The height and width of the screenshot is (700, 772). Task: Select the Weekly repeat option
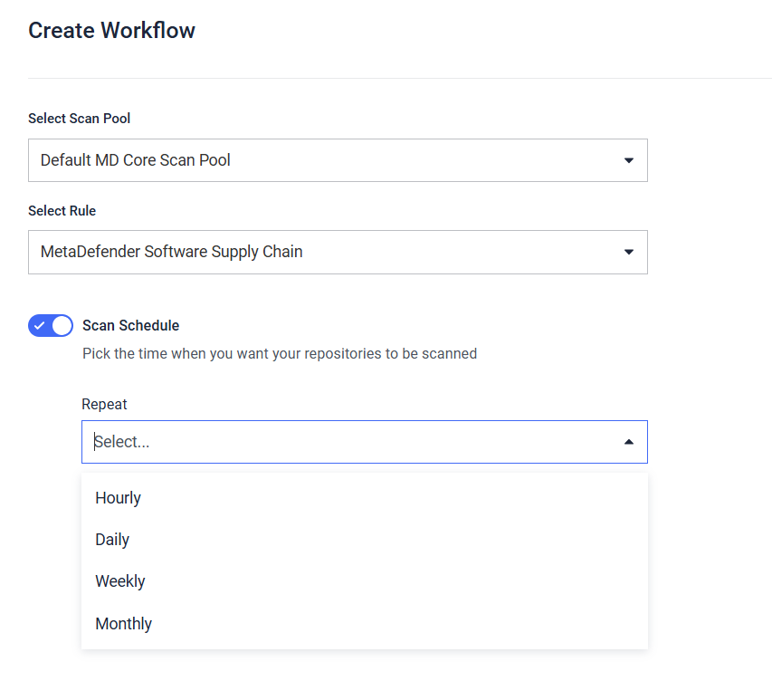365,581
